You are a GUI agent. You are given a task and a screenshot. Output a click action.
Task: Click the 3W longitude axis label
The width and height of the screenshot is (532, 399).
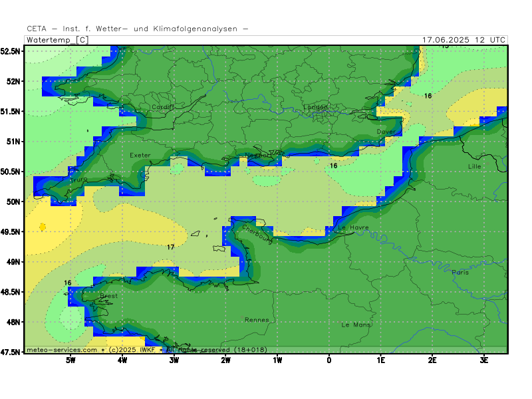tap(174, 360)
